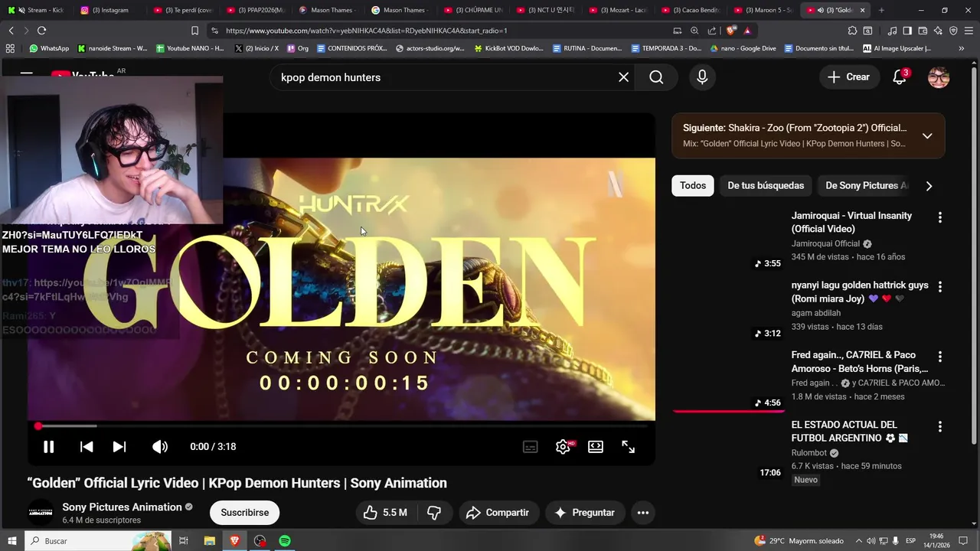The image size is (980, 551).
Task: Select De tus búsquedas filter chip
Action: coord(766,186)
